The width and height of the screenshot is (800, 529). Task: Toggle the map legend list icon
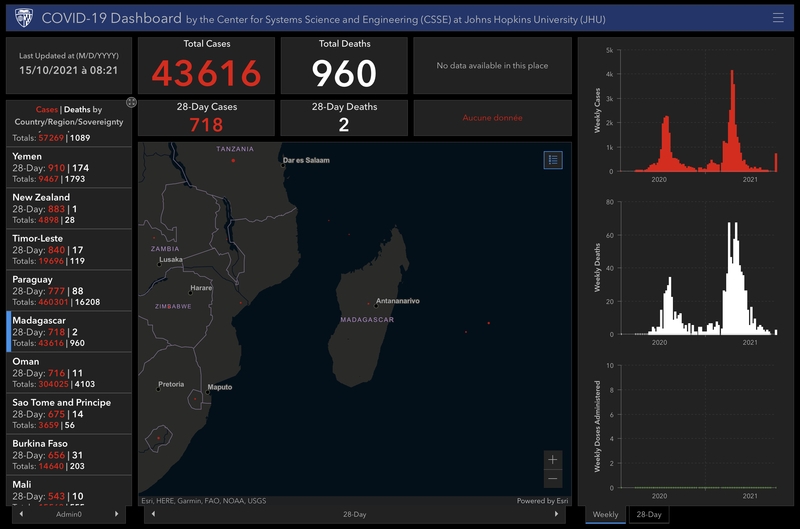point(553,159)
